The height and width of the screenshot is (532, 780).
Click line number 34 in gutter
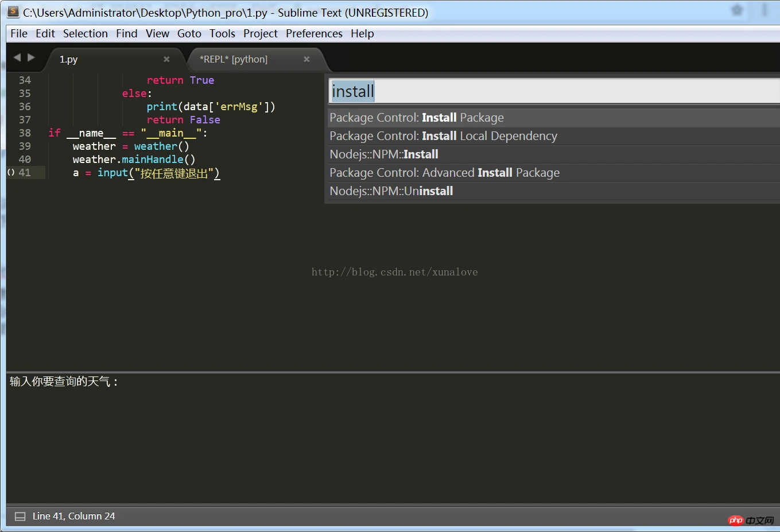tap(25, 80)
